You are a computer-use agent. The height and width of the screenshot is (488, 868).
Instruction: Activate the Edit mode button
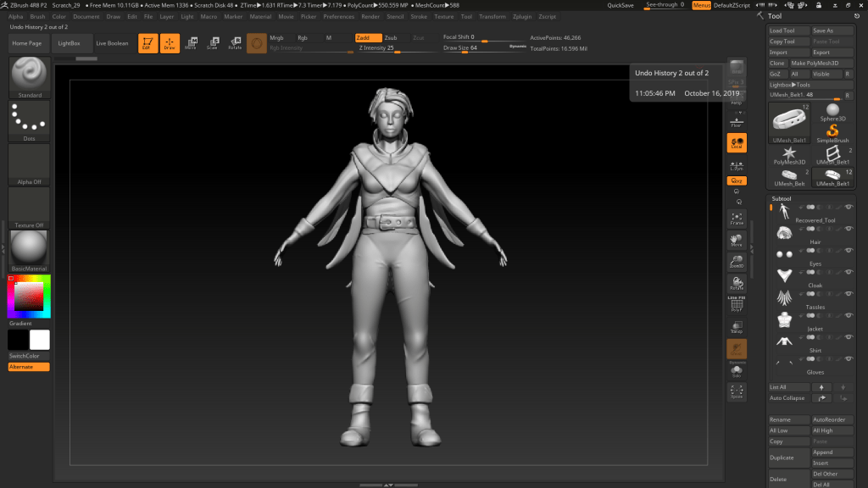[x=147, y=43]
